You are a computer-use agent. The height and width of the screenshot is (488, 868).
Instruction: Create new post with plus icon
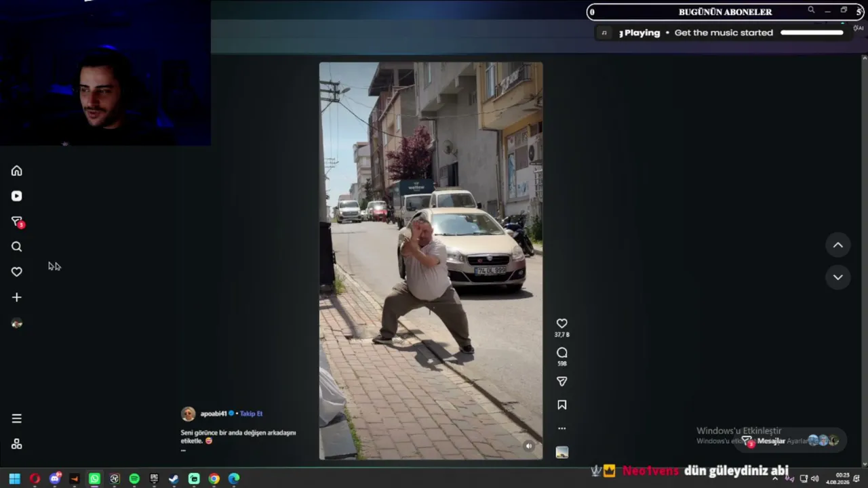click(17, 297)
